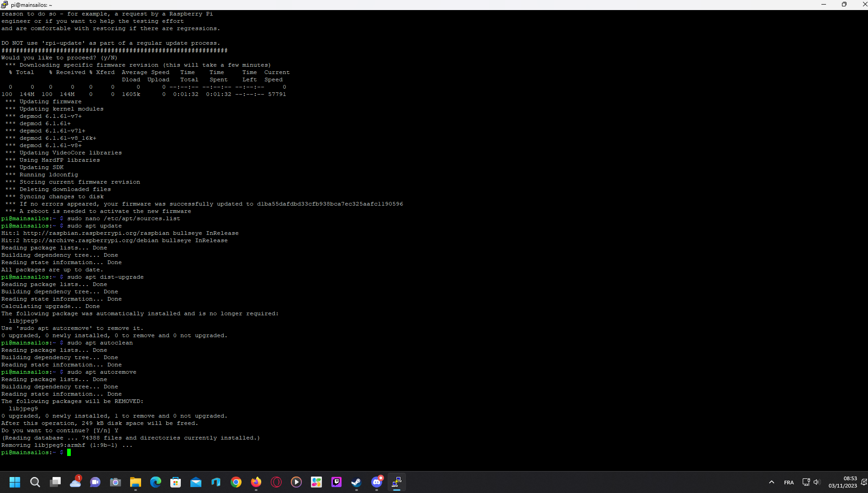This screenshot has width=868, height=493.
Task: Open Firefox from the taskbar
Action: (256, 482)
